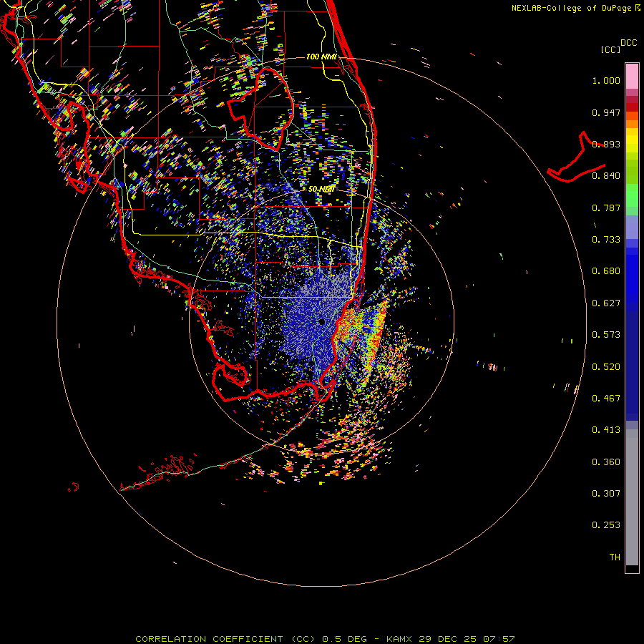This screenshot has height=644, width=644.
Task: Click the 100 NMI range ring label
Action: tap(321, 57)
